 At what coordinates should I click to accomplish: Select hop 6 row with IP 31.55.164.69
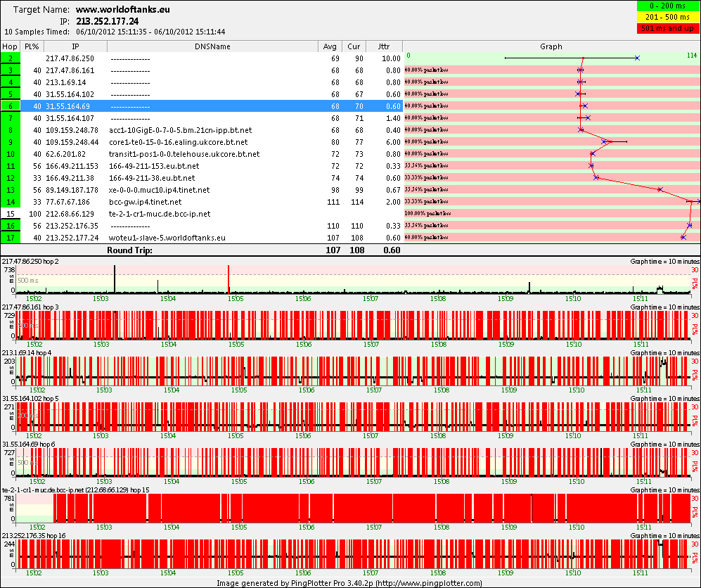[x=202, y=106]
